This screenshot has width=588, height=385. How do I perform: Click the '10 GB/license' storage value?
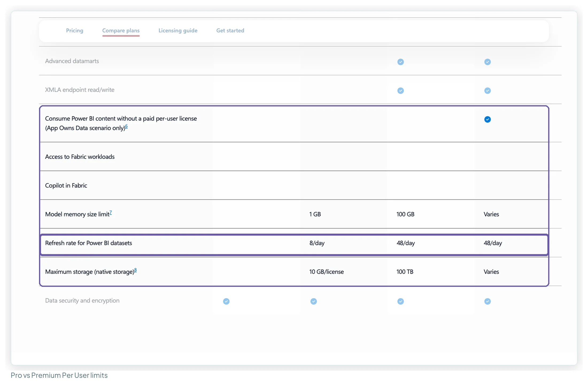click(326, 272)
